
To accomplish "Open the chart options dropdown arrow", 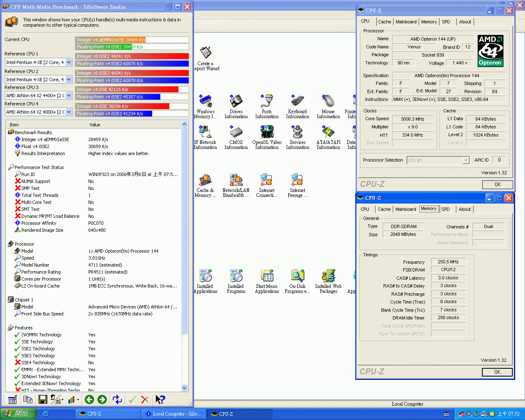I will click(x=78, y=400).
